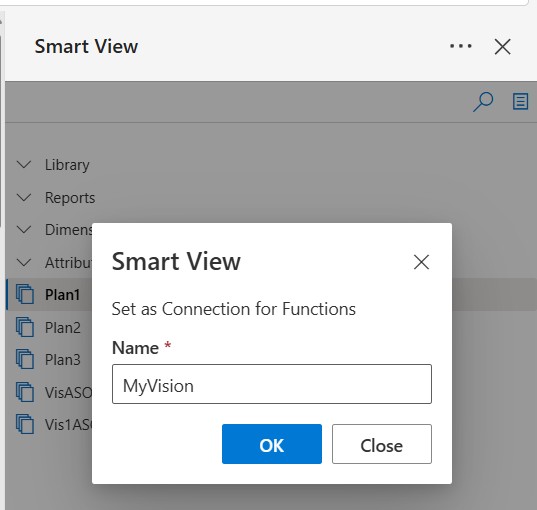Select the Reports tree item

click(70, 198)
